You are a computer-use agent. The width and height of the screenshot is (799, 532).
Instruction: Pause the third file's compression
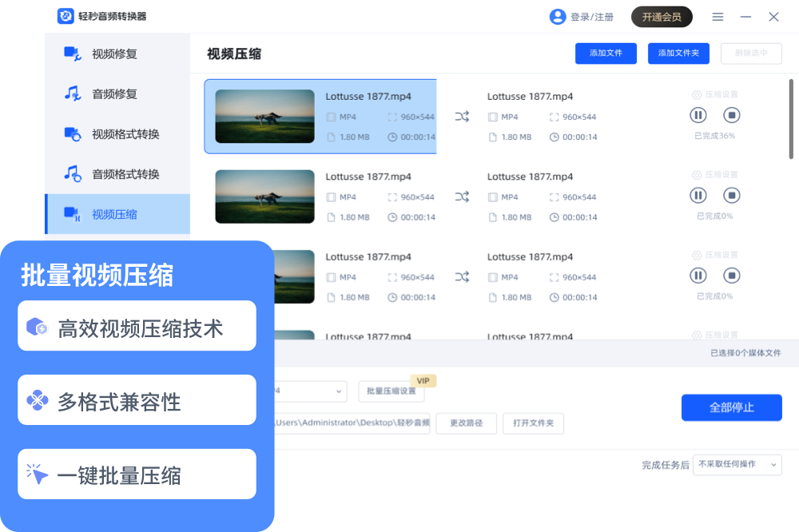[698, 276]
